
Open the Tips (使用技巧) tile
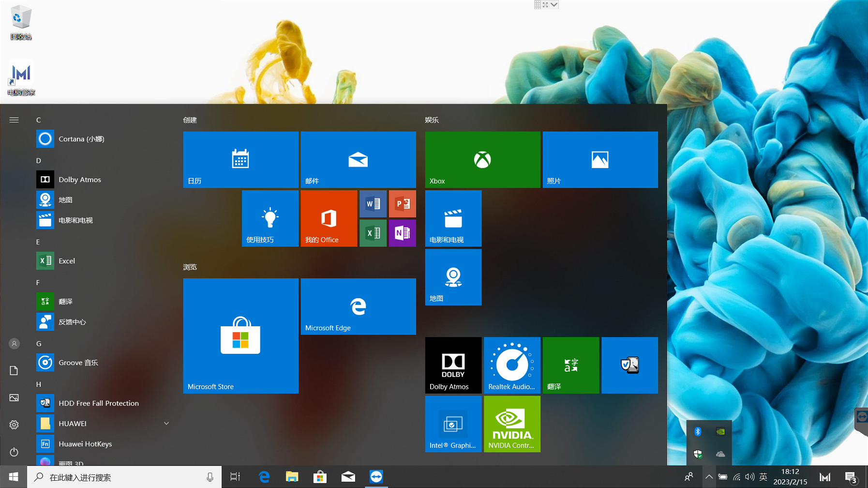tap(270, 218)
